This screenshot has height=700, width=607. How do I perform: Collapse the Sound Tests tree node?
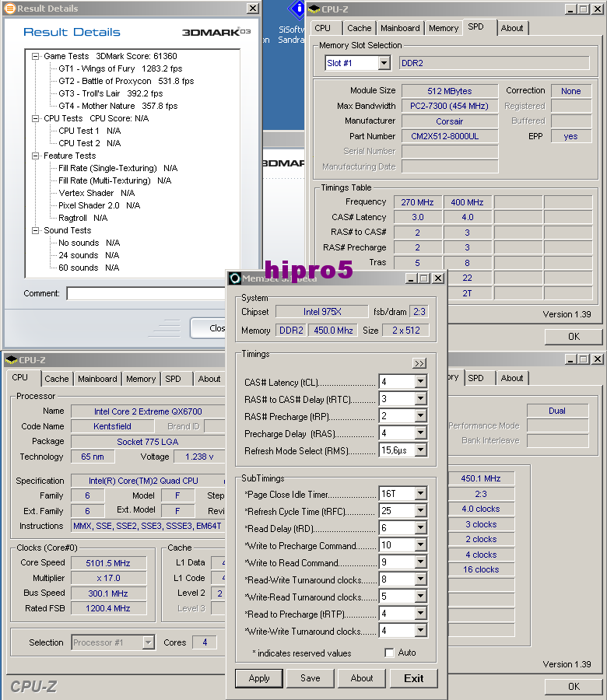pos(35,230)
